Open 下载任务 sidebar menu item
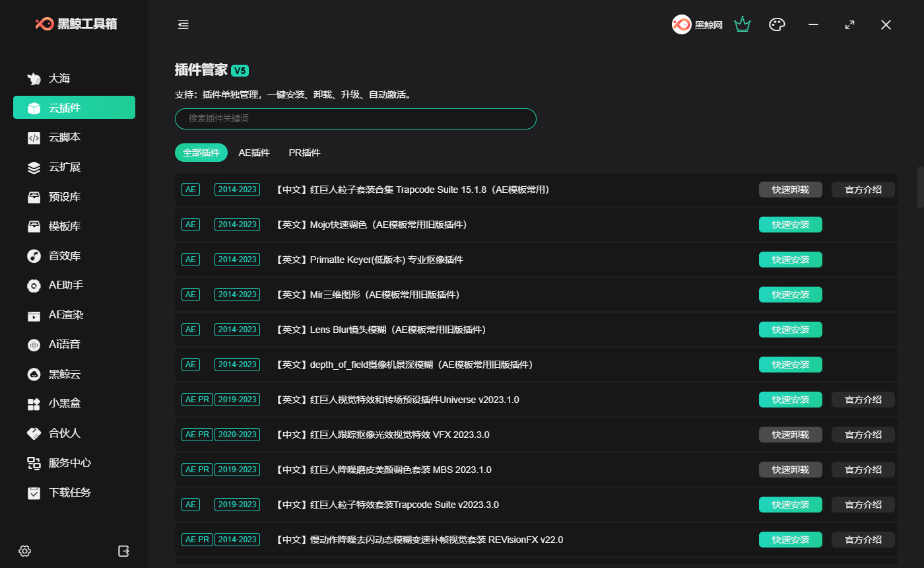The image size is (924, 568). pyautogui.click(x=74, y=493)
